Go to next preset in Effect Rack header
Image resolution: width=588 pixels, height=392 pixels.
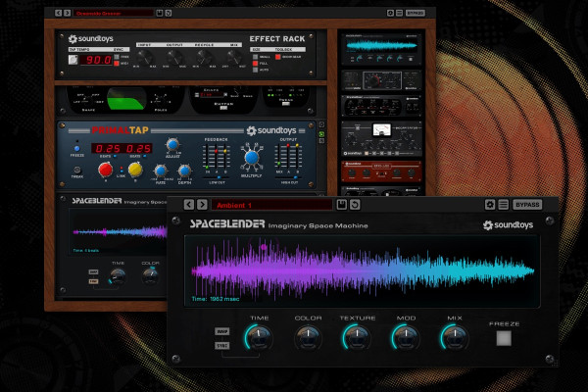click(x=67, y=13)
